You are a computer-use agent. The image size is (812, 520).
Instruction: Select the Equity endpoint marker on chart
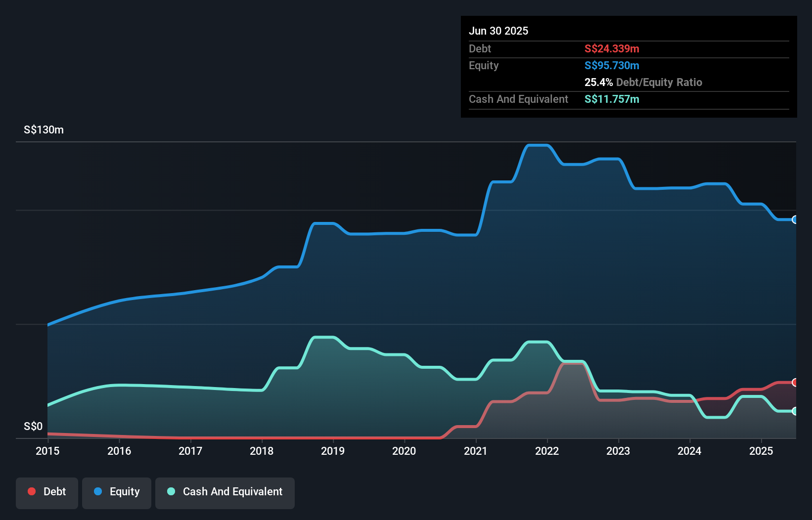pos(794,220)
